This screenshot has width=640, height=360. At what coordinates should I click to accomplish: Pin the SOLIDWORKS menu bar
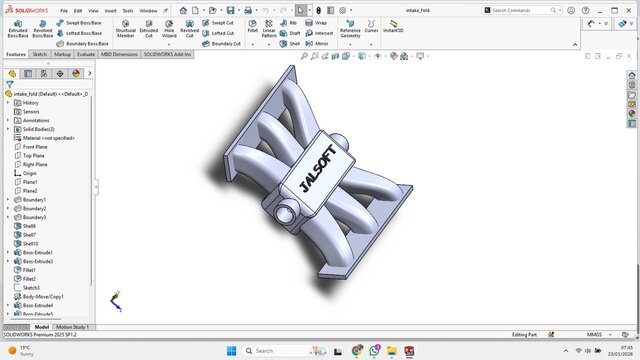click(165, 11)
